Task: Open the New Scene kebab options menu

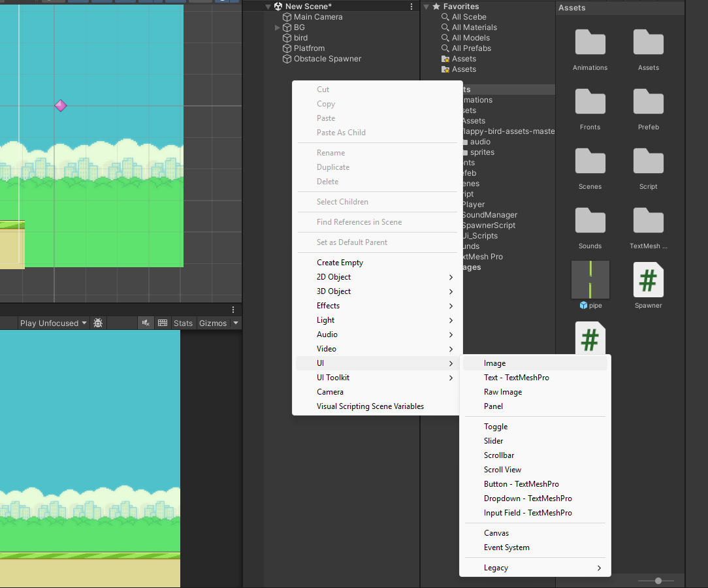Action: point(411,7)
